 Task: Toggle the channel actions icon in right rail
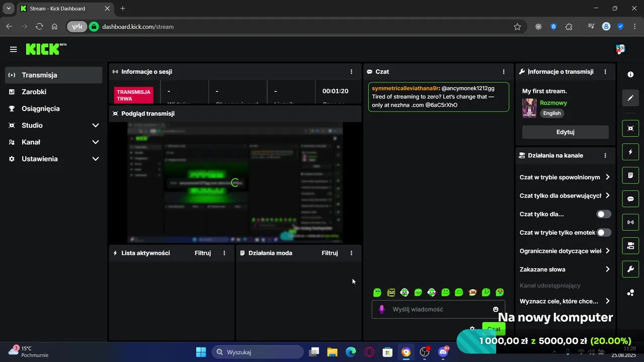(x=630, y=246)
